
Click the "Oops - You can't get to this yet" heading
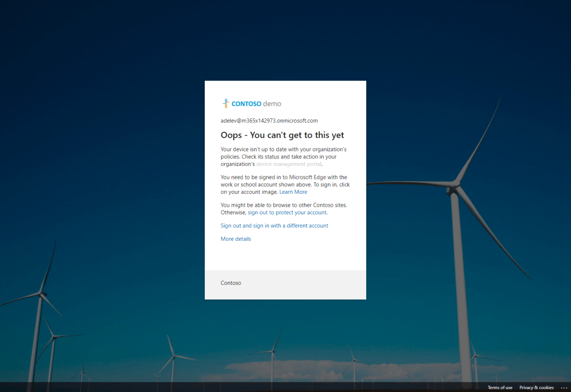click(x=282, y=135)
